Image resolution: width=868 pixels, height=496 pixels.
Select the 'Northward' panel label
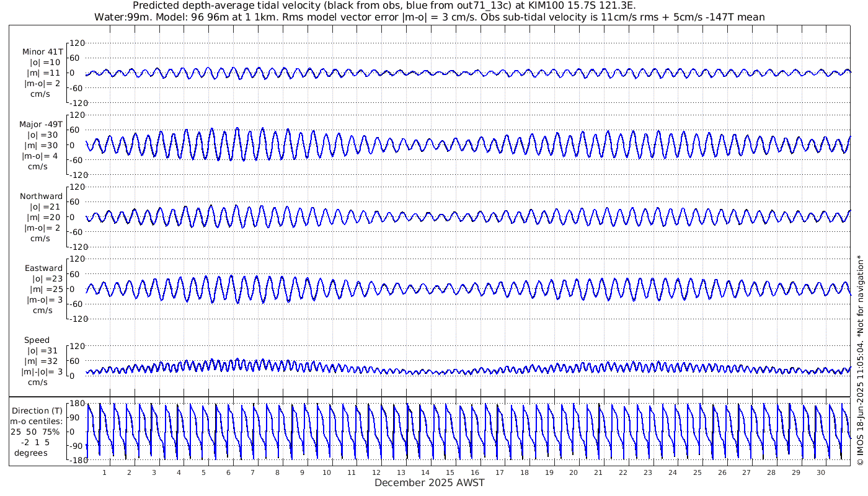coord(41,197)
